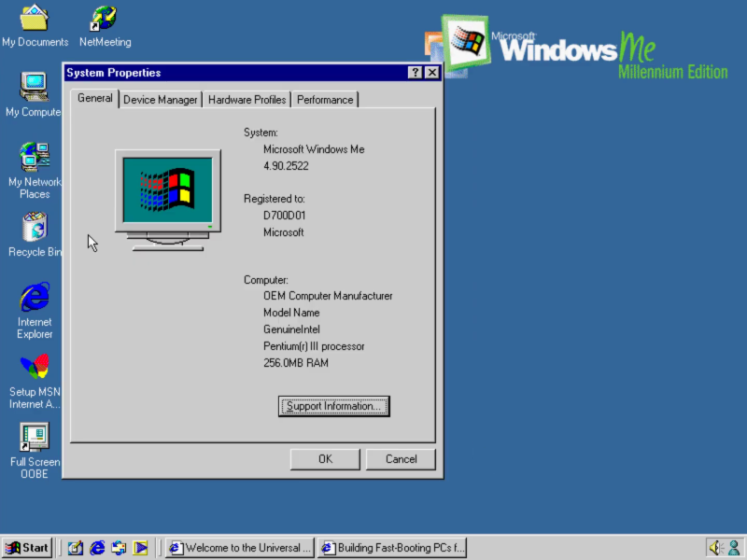Close the System Properties dialog with X
The image size is (747, 560).
coord(432,73)
